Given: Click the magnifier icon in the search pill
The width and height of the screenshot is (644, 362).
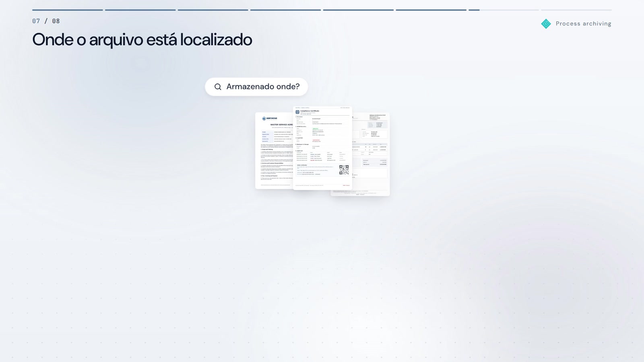Looking at the screenshot, I should coord(218,87).
